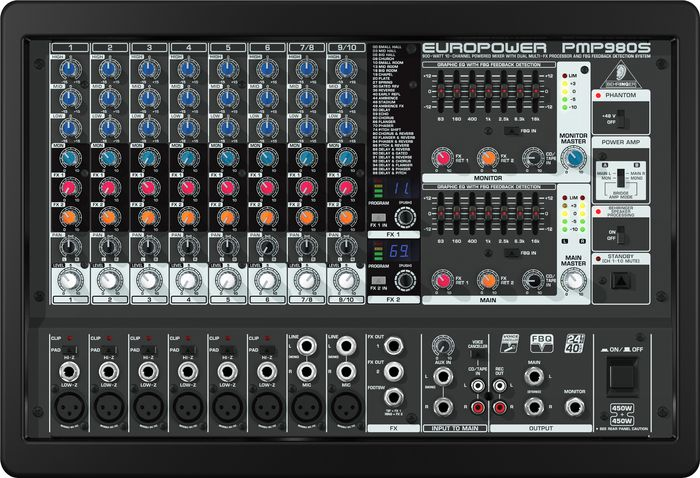
Task: Click the PAN knob on channel 1
Action: (70, 246)
